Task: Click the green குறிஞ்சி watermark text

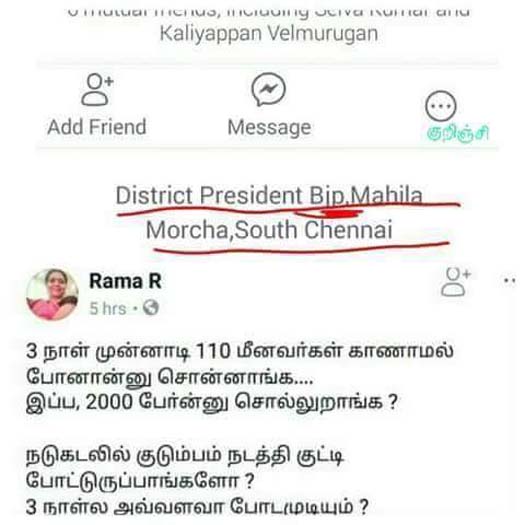Action: (458, 133)
